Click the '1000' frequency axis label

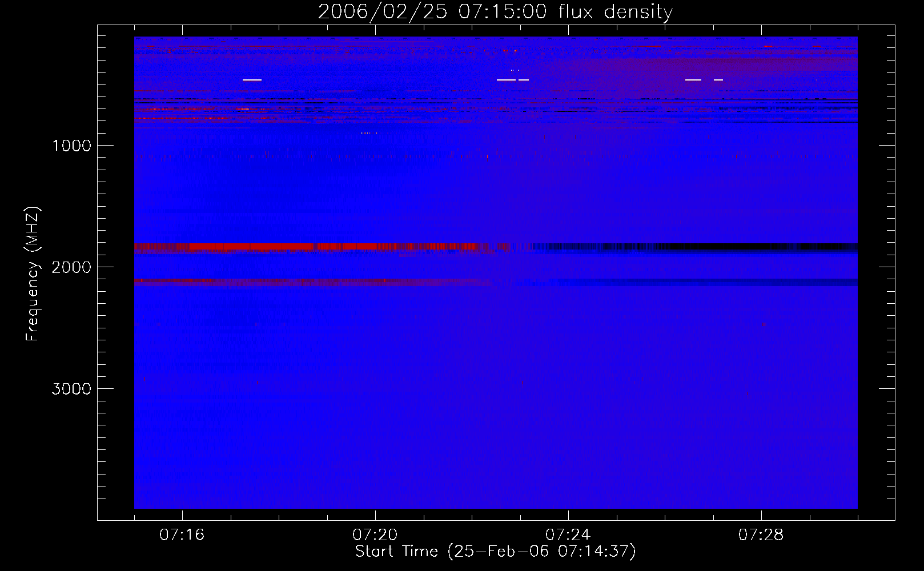[71, 146]
